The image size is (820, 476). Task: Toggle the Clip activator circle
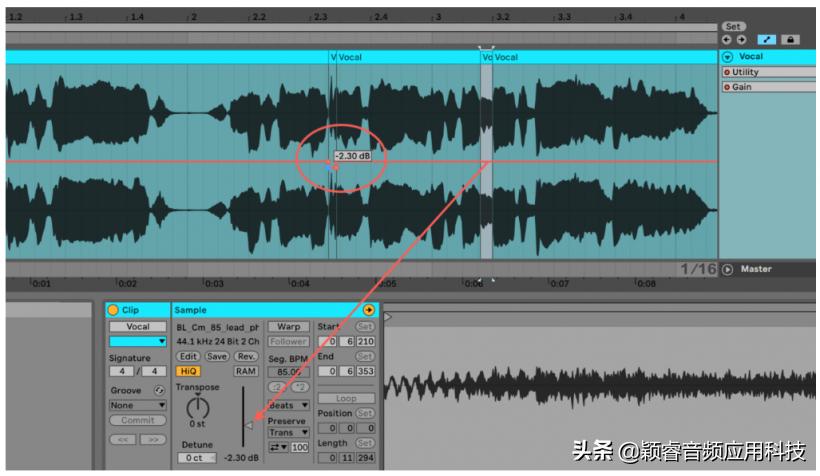click(113, 310)
